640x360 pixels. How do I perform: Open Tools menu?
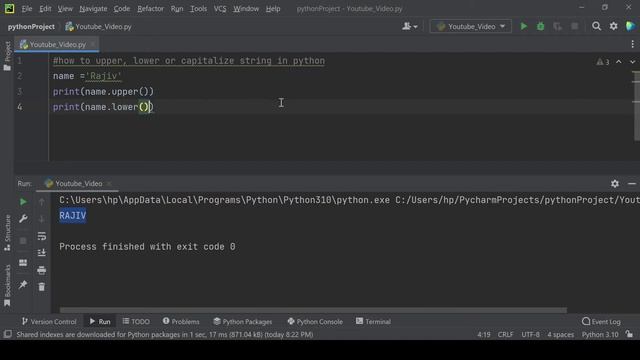198,9
